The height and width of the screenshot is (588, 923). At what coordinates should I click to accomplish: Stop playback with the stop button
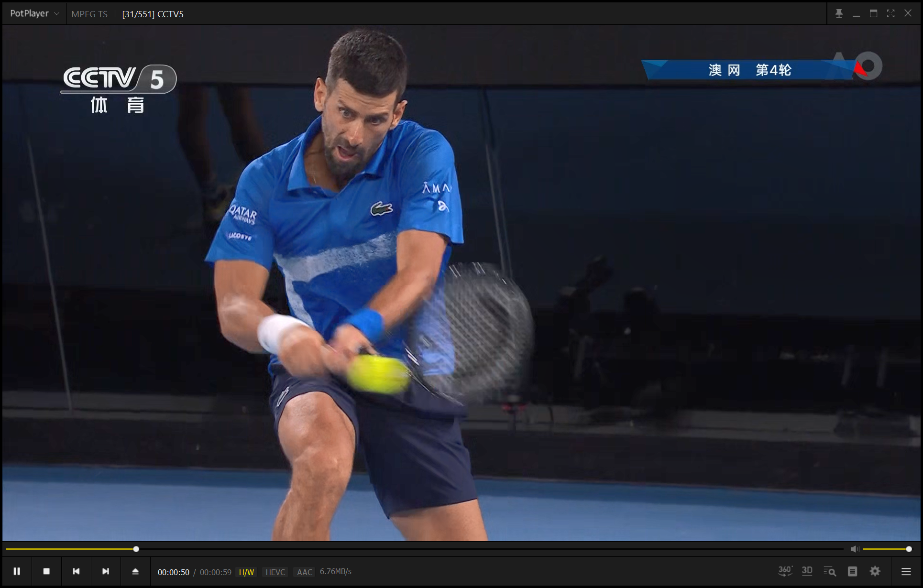(46, 571)
